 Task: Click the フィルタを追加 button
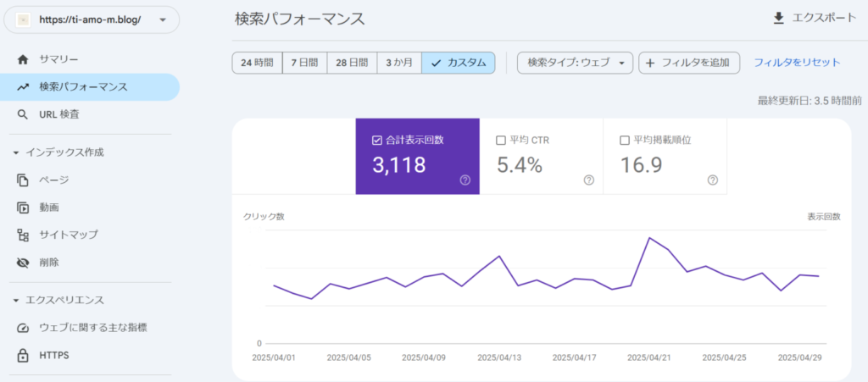pos(689,63)
